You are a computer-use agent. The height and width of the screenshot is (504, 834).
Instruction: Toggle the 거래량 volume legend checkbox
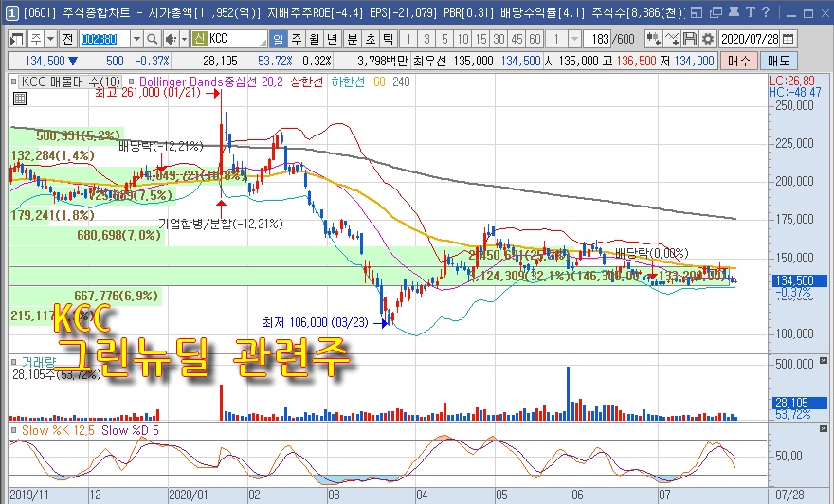14,362
